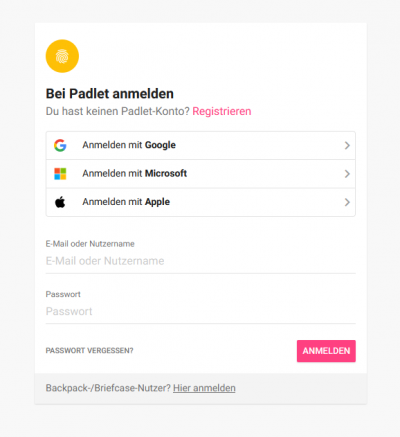
Task: Click the Google G logo icon
Action: (60, 145)
